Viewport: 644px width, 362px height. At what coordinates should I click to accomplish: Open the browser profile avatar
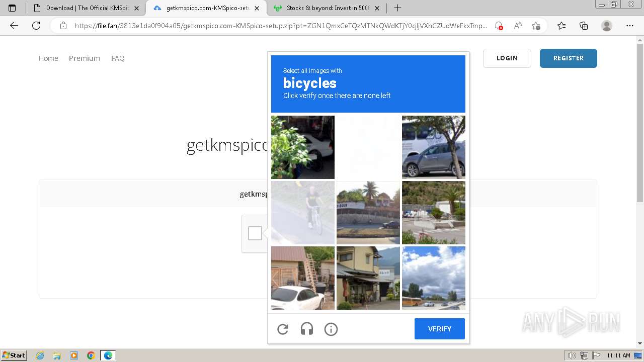pyautogui.click(x=607, y=26)
